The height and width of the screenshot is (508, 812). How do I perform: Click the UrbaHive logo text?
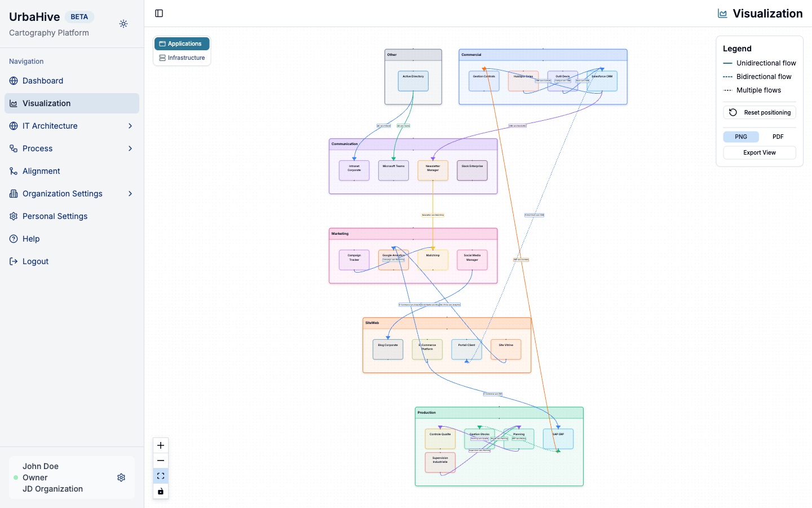34,17
